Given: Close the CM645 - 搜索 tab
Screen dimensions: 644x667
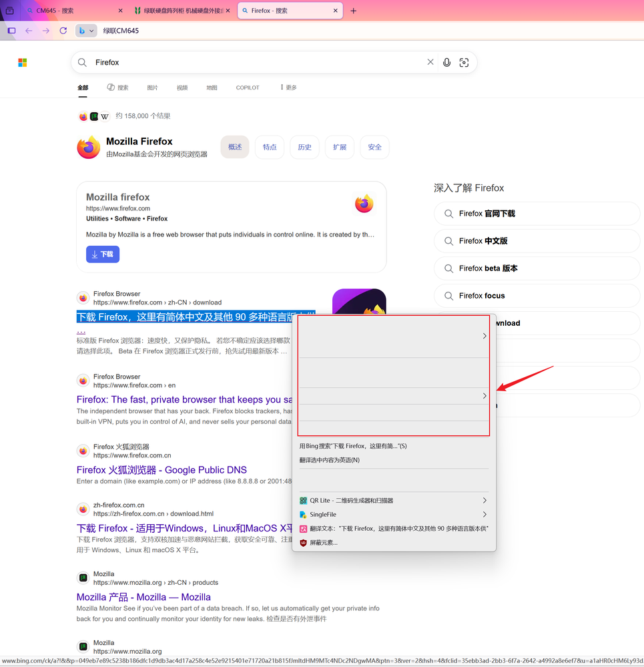Looking at the screenshot, I should coord(120,11).
